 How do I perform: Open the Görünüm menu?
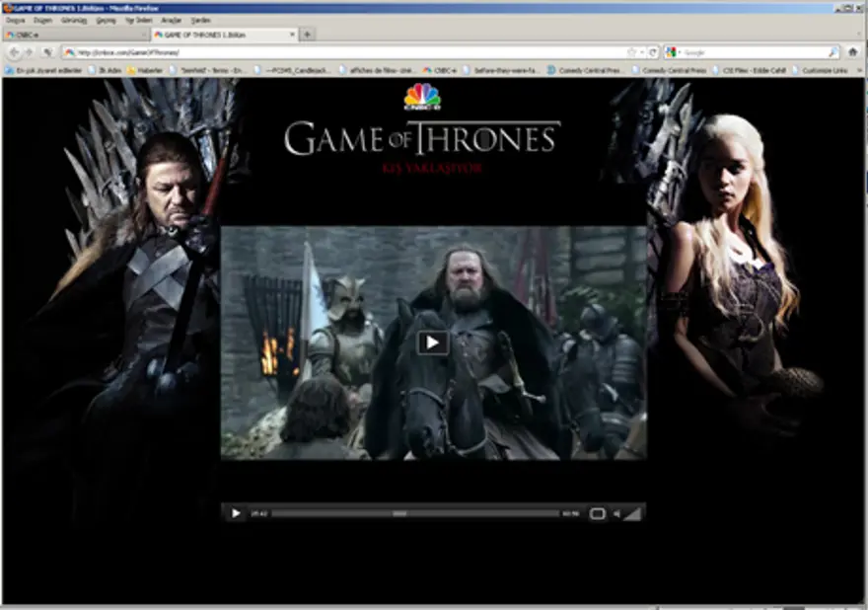pyautogui.click(x=75, y=20)
